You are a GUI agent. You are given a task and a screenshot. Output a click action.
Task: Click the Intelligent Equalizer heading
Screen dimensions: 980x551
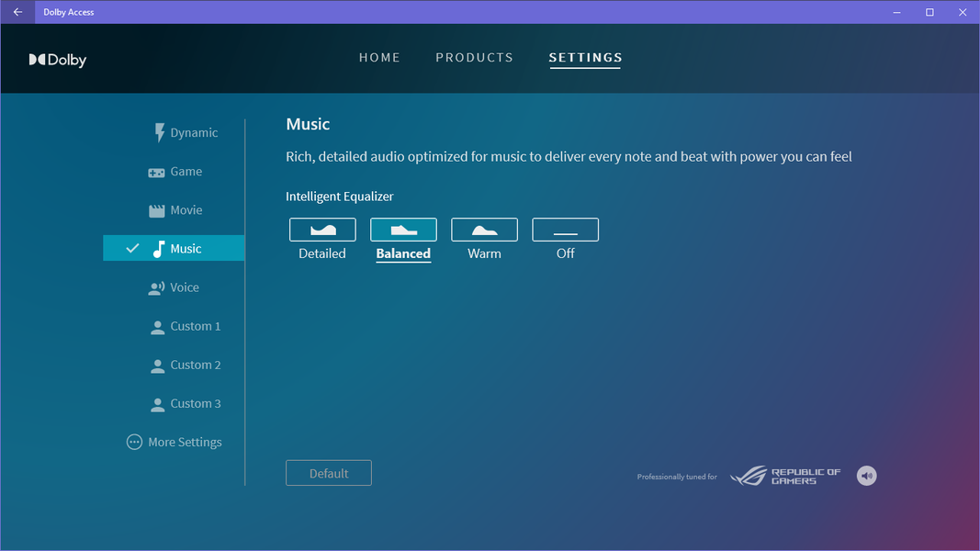(340, 197)
